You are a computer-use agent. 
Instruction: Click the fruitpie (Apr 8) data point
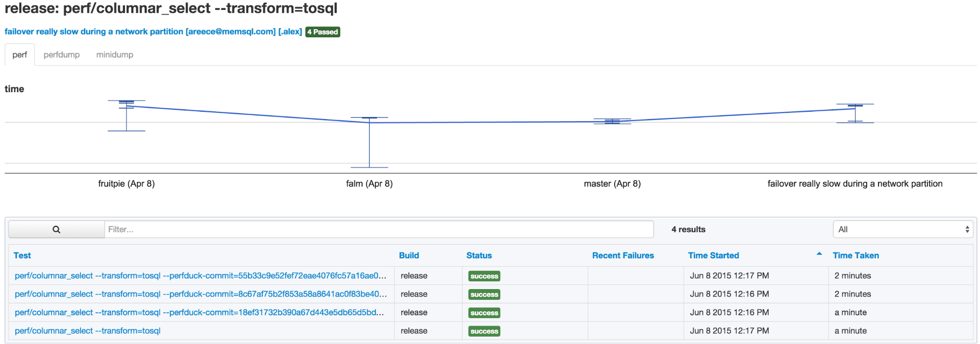pyautogui.click(x=126, y=106)
